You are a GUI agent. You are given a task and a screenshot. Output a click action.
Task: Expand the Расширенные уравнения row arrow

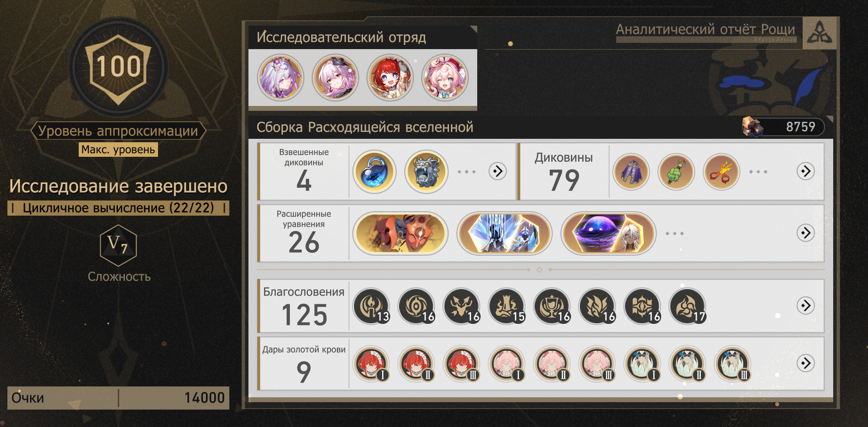point(806,233)
